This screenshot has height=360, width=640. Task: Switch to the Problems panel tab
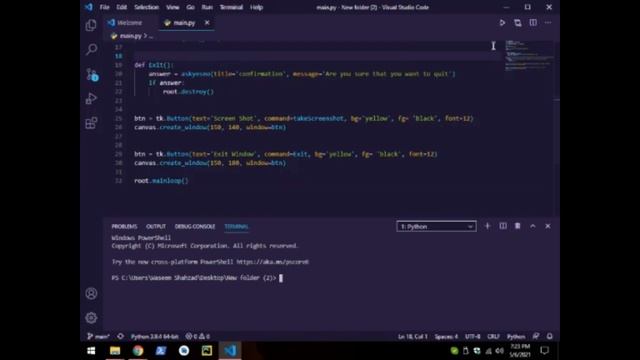pyautogui.click(x=124, y=227)
